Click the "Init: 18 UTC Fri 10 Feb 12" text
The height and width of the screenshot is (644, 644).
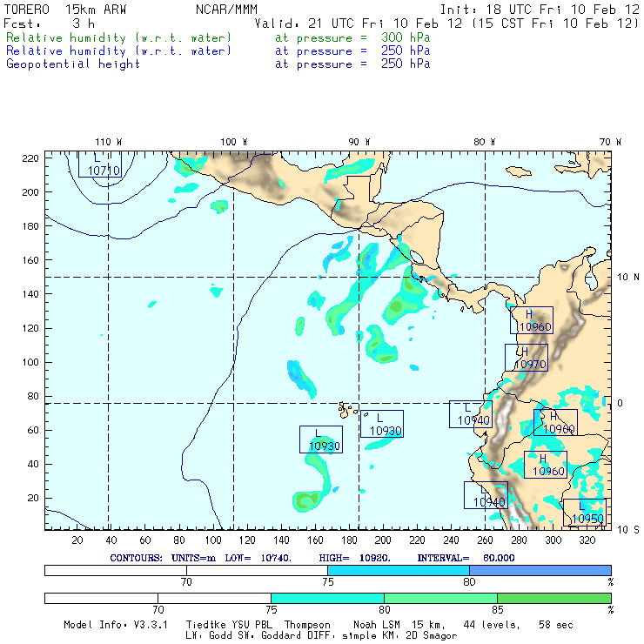point(540,10)
